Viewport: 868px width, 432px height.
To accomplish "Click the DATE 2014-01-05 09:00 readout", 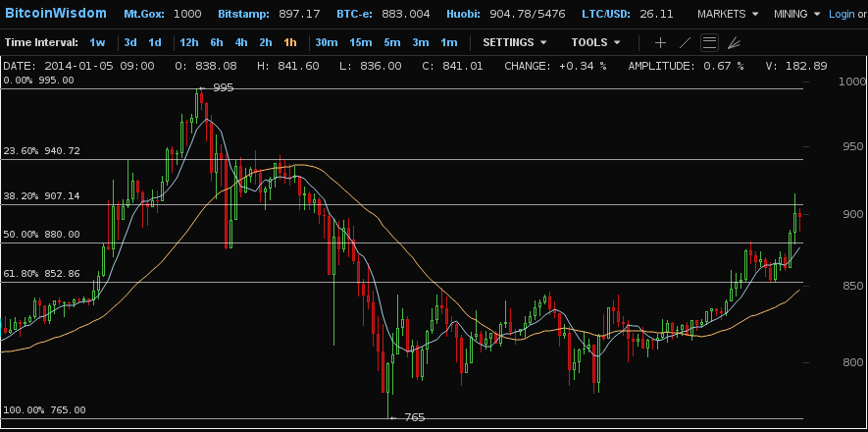I will (x=78, y=67).
